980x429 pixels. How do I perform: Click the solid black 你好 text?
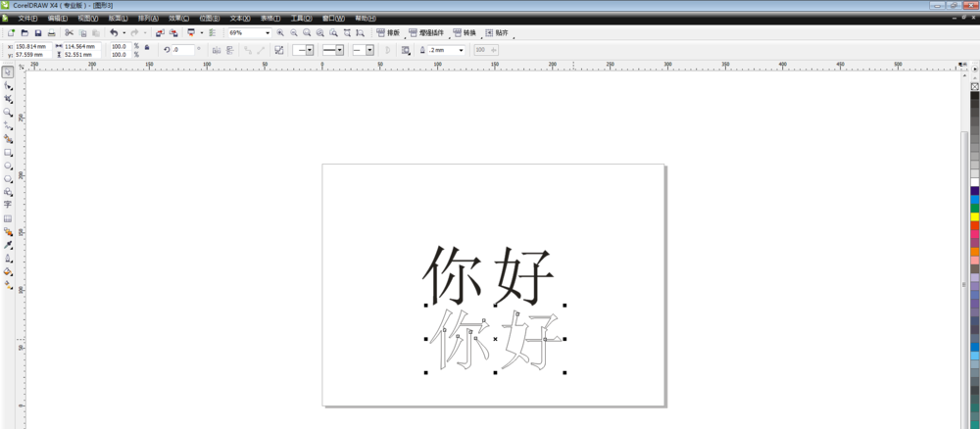pyautogui.click(x=489, y=275)
